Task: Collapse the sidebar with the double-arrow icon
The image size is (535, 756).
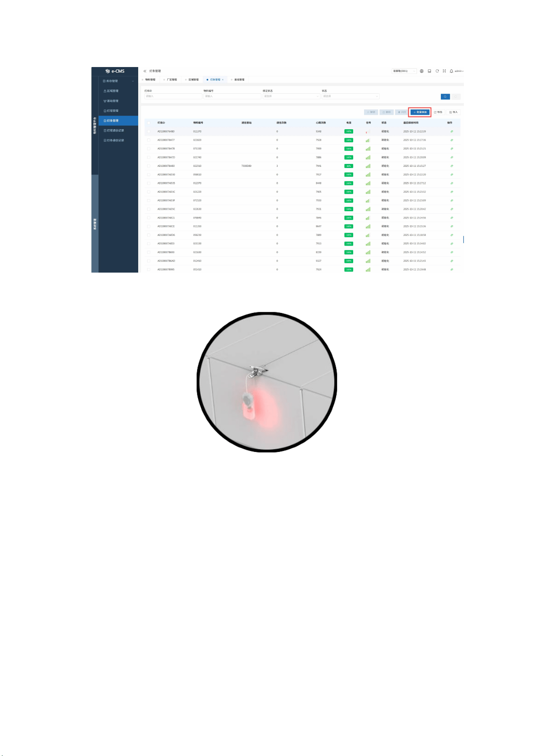Action: tap(145, 71)
